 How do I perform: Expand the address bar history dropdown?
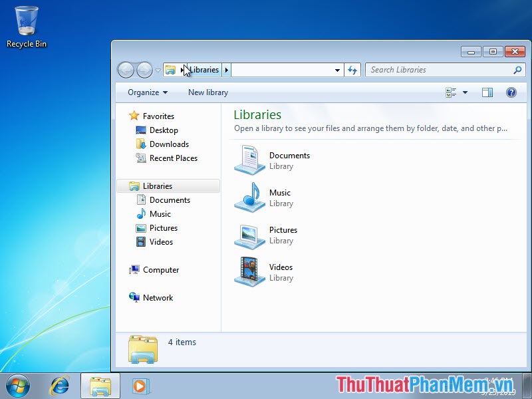[x=337, y=69]
